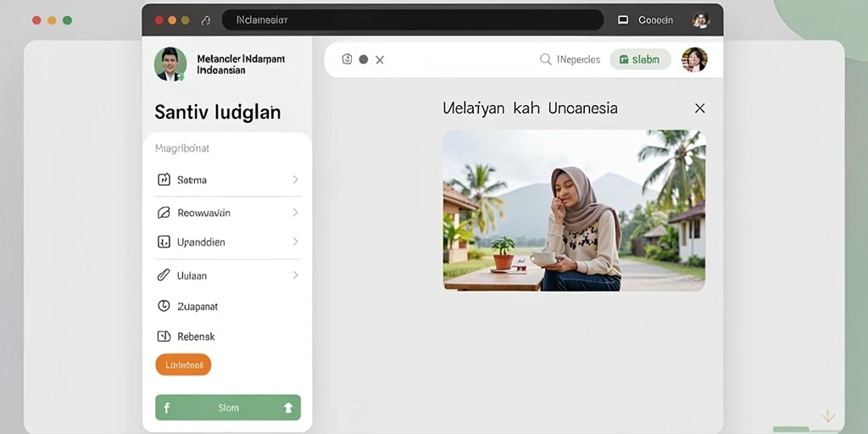Click the Zuapanat clock icon
This screenshot has height=434, width=868.
164,305
